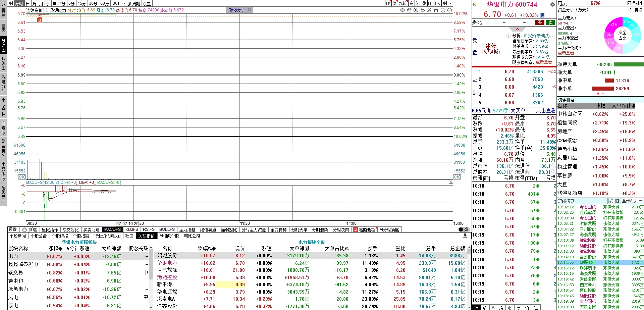Toggle the 弹 popup switch
Image resolution: width=644 pixels, height=310 pixels.
464,229
